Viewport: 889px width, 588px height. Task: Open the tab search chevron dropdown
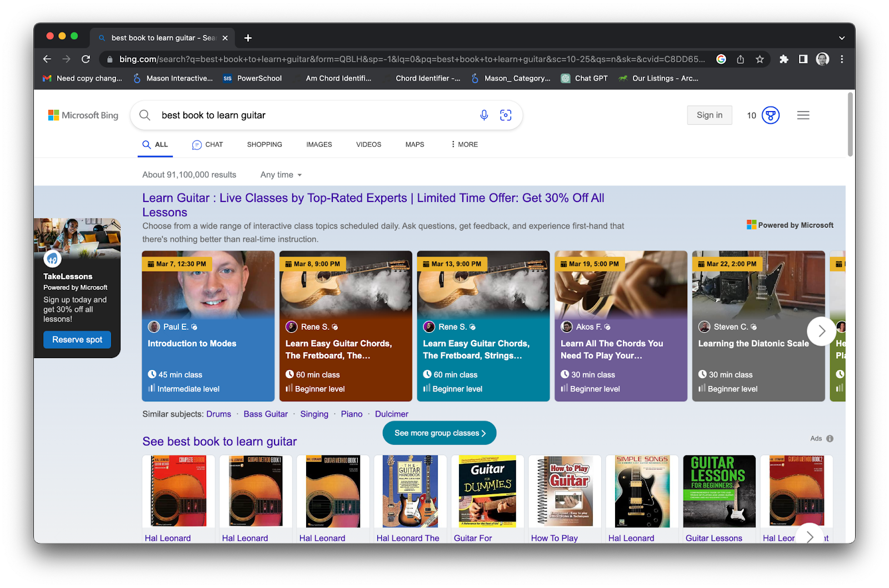click(841, 38)
